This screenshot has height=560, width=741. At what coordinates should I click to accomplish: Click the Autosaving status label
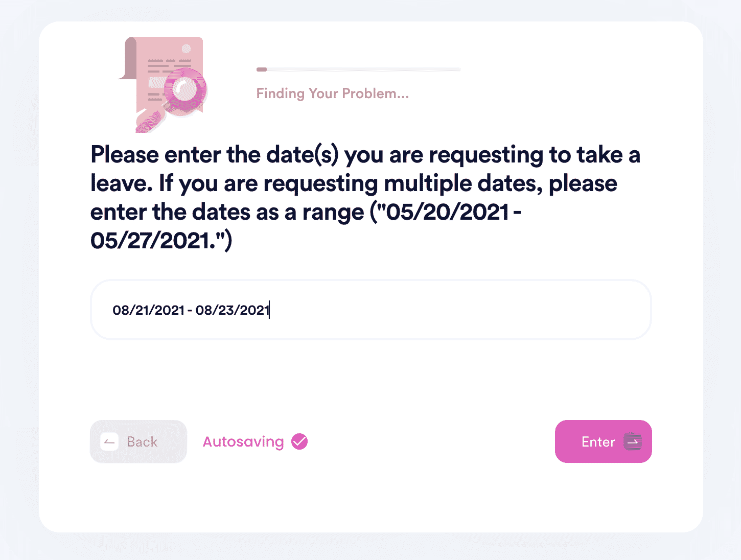pyautogui.click(x=243, y=442)
